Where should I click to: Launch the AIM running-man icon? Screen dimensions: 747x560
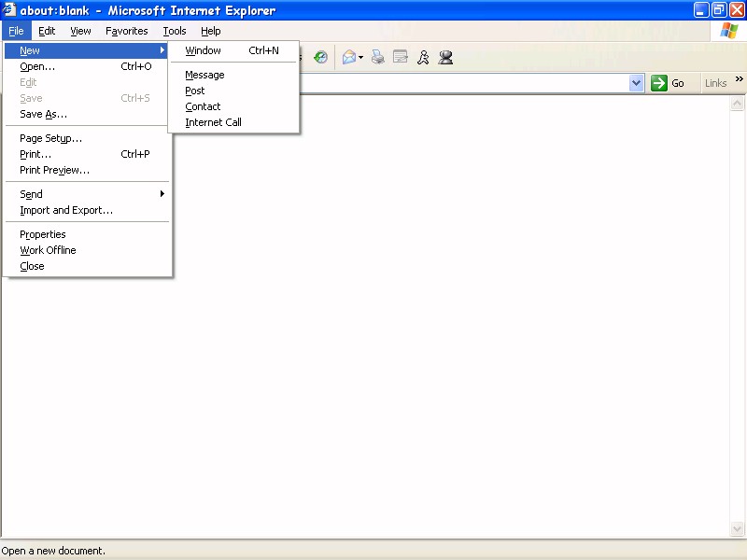tap(423, 57)
